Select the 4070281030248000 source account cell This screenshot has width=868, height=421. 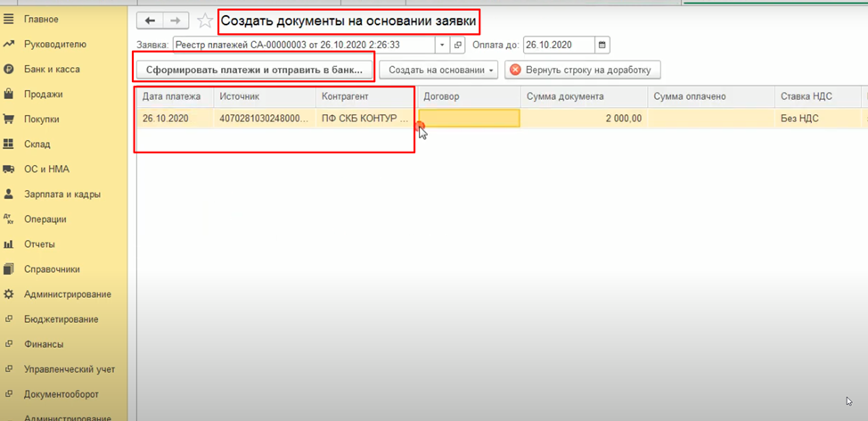point(266,119)
